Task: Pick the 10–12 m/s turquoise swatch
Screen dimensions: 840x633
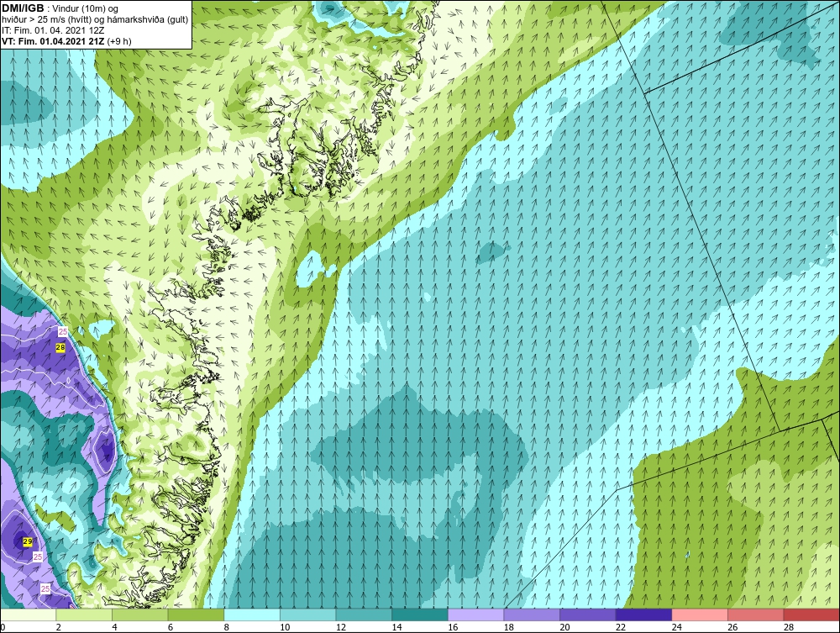Action: pos(307,615)
